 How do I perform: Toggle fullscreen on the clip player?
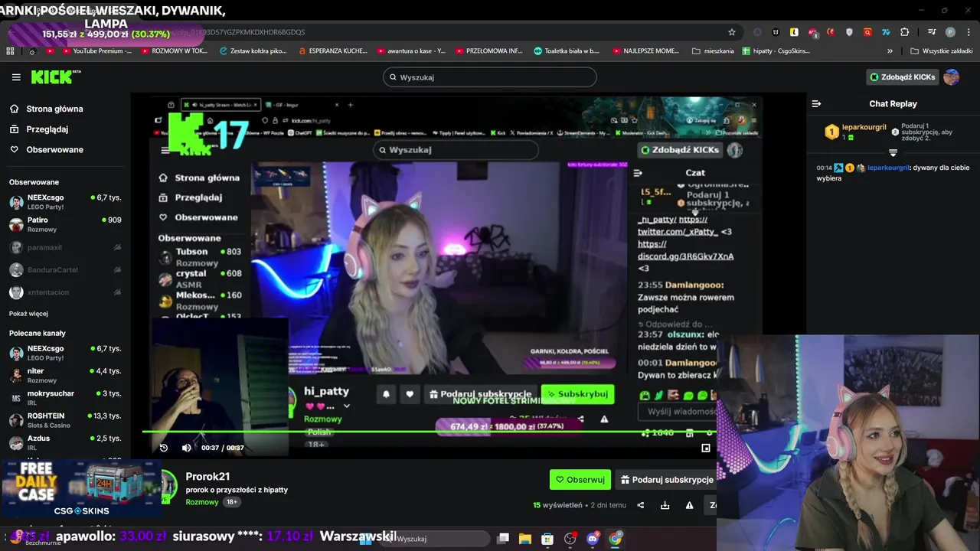coord(706,448)
